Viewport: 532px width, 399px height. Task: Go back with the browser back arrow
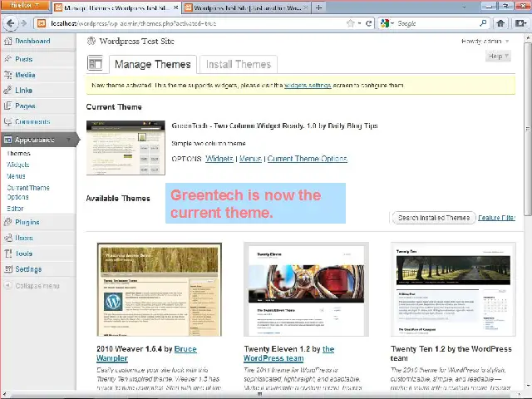coord(10,23)
